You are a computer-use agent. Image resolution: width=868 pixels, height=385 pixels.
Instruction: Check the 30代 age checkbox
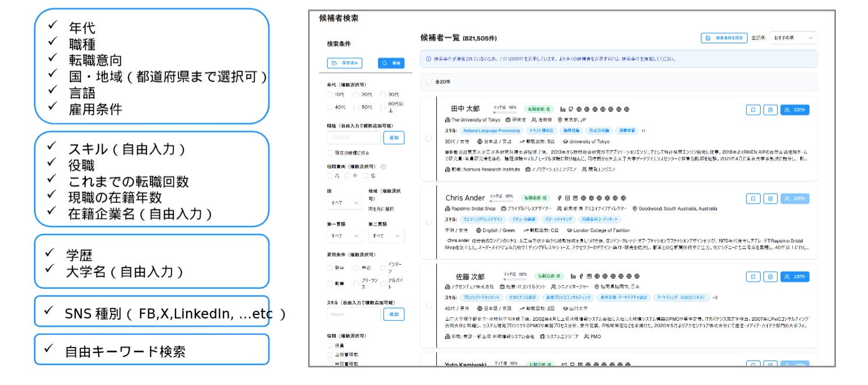pyautogui.click(x=383, y=94)
